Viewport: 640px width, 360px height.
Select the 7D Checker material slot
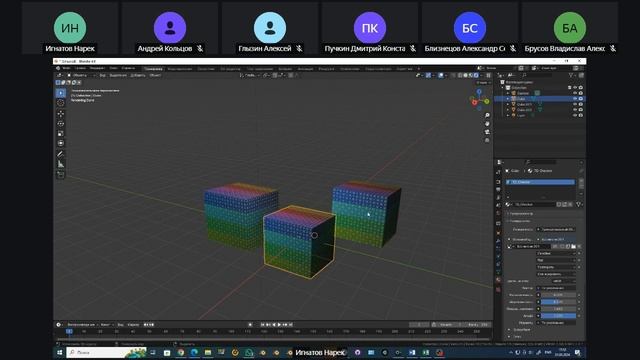[x=540, y=182]
